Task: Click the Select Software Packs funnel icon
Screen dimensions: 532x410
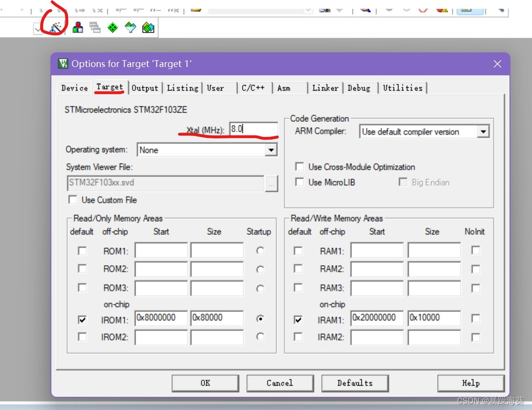Action: click(130, 27)
